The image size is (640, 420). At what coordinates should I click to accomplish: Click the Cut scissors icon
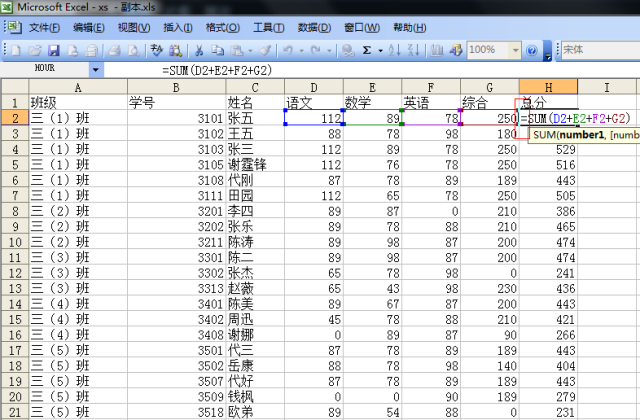[x=200, y=50]
